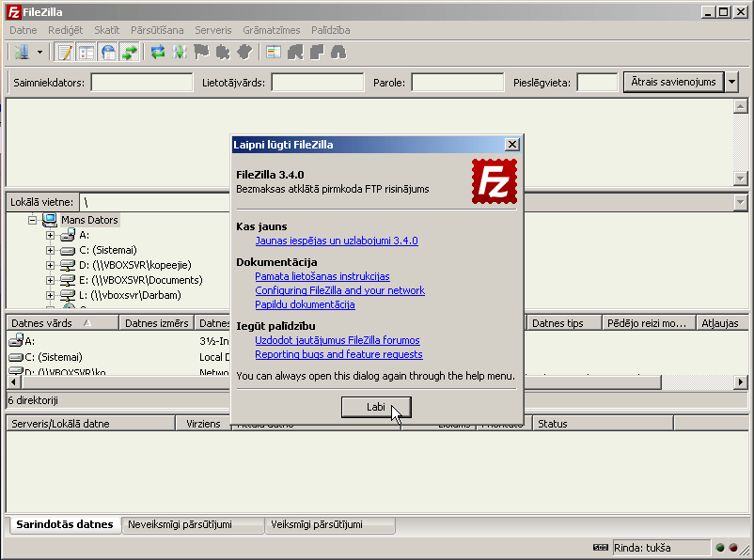The width and height of the screenshot is (754, 560).
Task: Expand the A: drive node
Action: 50,235
